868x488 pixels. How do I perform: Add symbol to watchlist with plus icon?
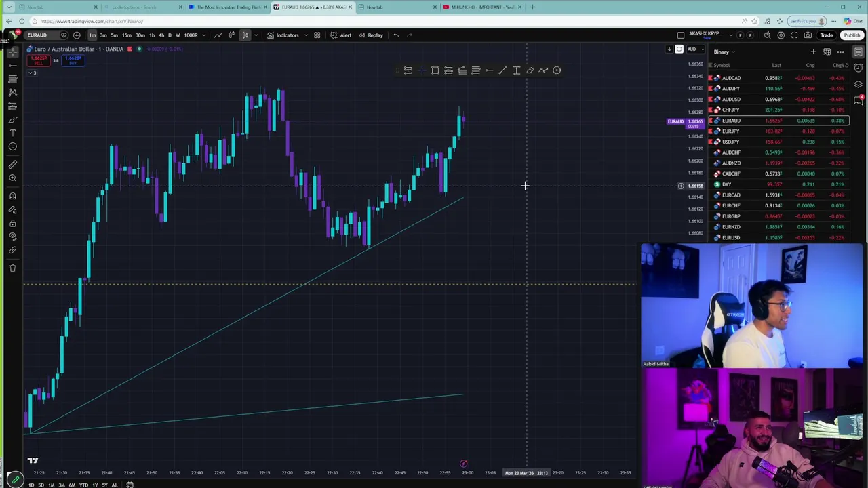tap(813, 52)
